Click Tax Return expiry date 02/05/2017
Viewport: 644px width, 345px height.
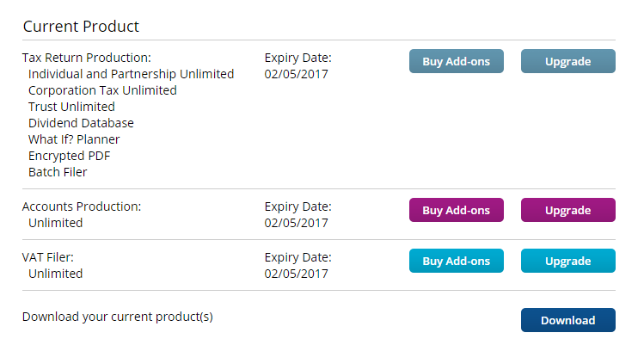[297, 74]
